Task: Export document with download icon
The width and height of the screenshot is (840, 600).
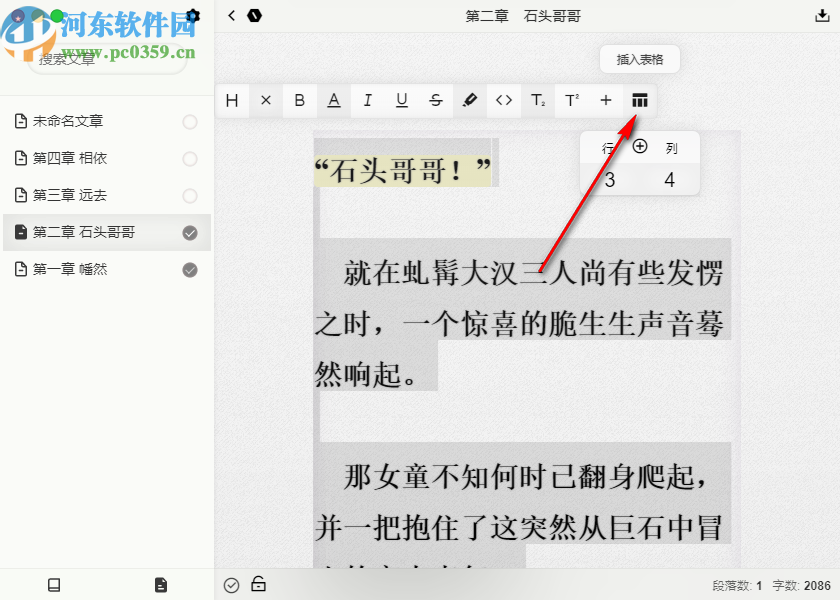Action: 822,16
